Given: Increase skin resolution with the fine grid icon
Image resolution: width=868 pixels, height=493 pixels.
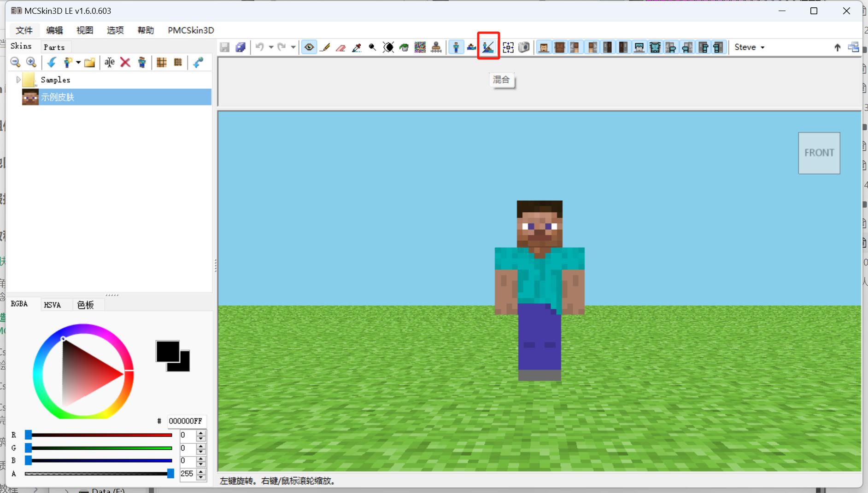Looking at the screenshot, I should [178, 62].
